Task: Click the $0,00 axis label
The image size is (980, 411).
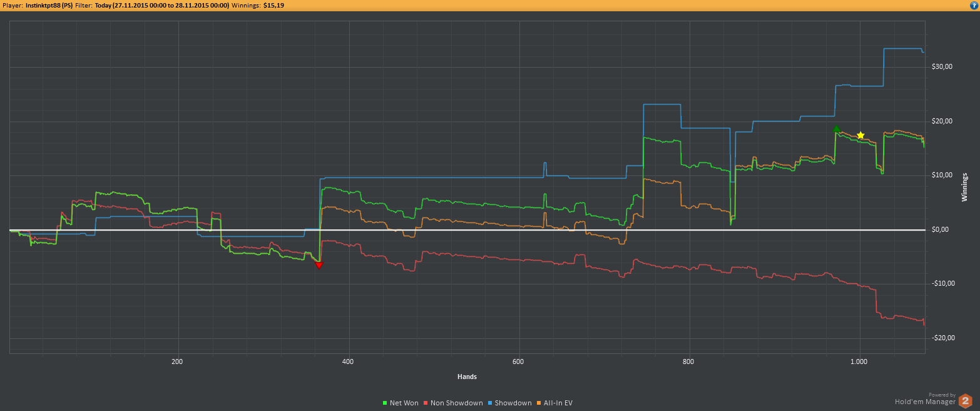Action: click(941, 229)
